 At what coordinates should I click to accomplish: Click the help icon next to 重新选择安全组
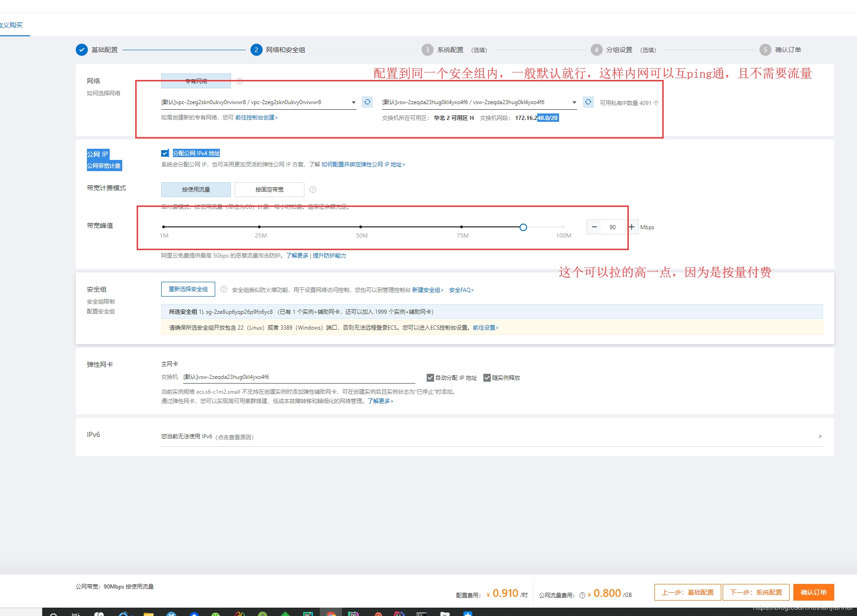pyautogui.click(x=224, y=289)
